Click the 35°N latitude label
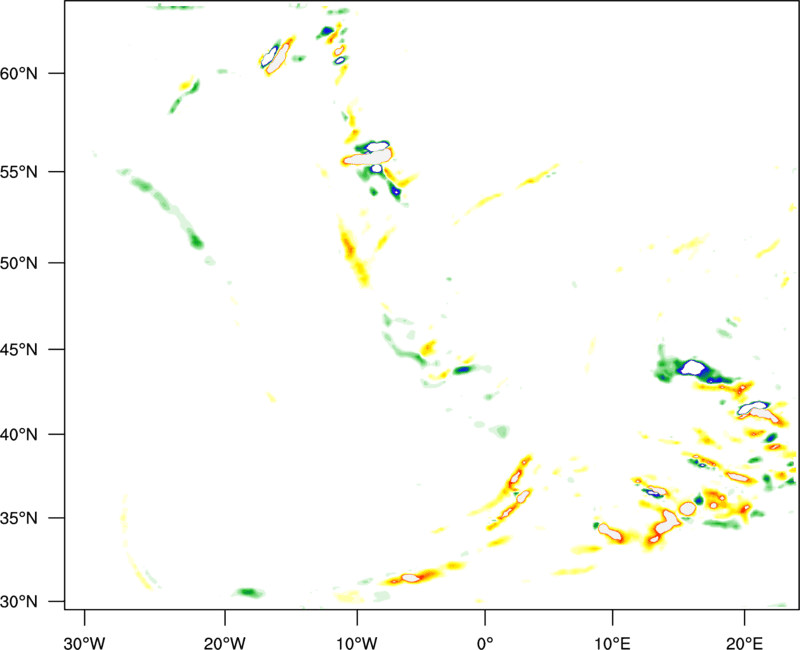The height and width of the screenshot is (650, 800). pos(18,518)
